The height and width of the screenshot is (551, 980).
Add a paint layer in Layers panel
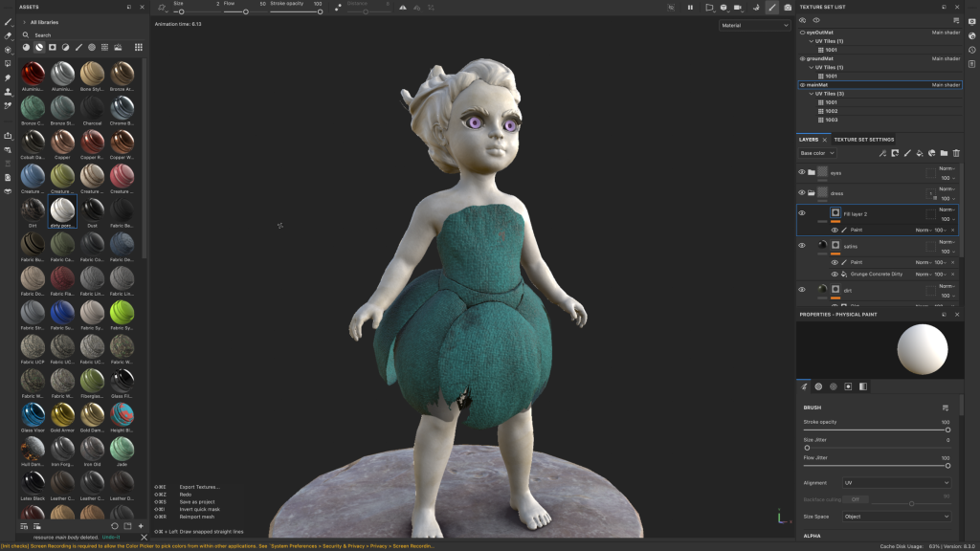(907, 153)
